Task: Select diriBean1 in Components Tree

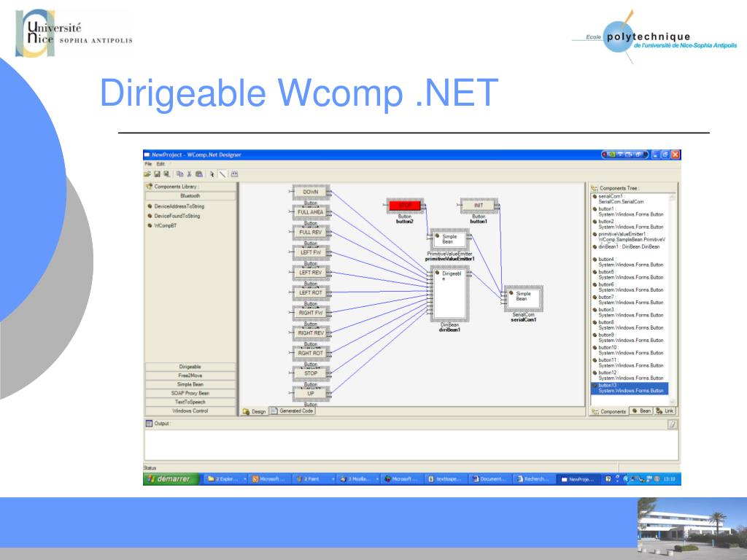Action: point(627,246)
